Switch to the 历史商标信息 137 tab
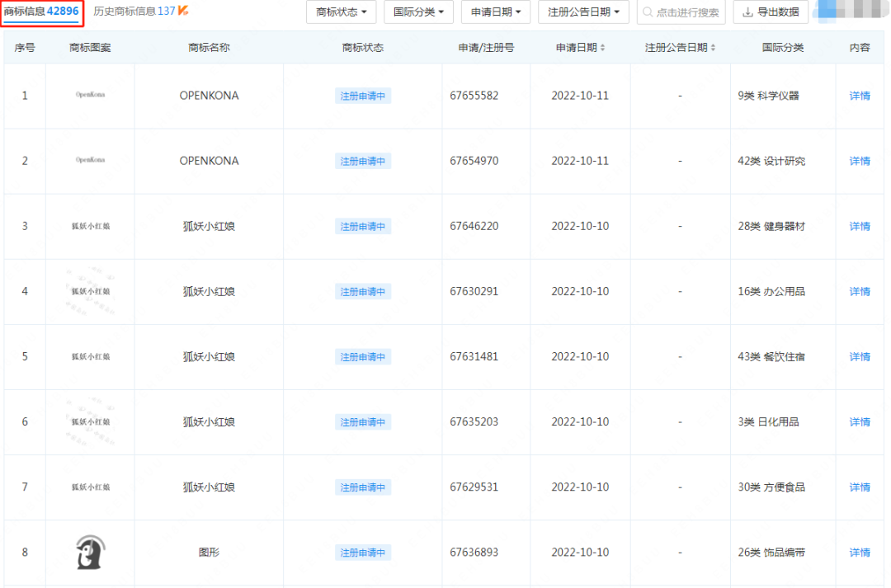The image size is (891, 588). pyautogui.click(x=133, y=12)
